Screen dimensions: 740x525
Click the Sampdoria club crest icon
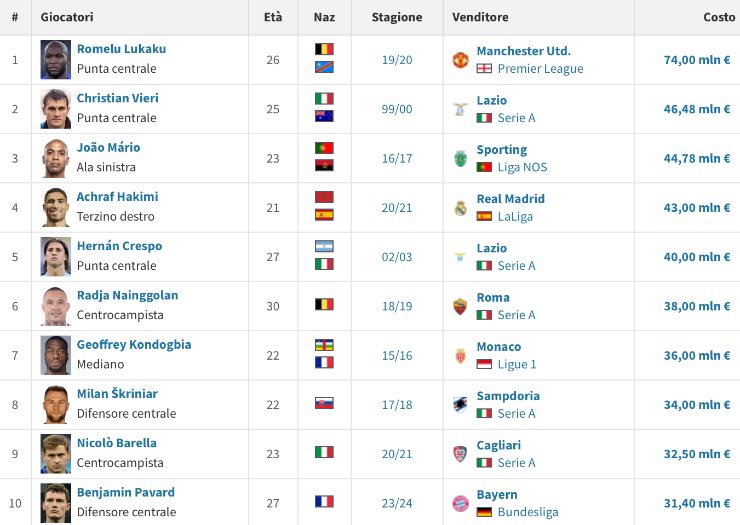460,405
